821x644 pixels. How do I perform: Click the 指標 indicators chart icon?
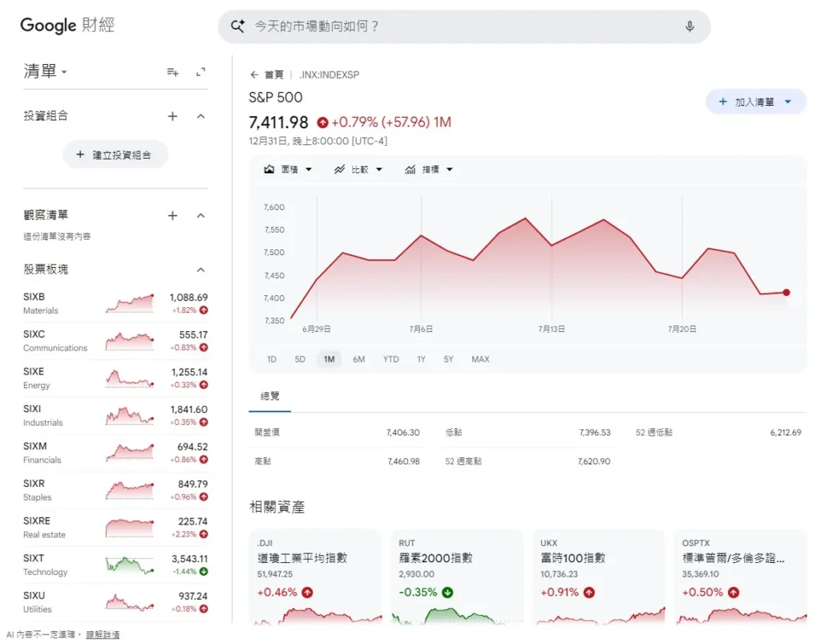[410, 170]
